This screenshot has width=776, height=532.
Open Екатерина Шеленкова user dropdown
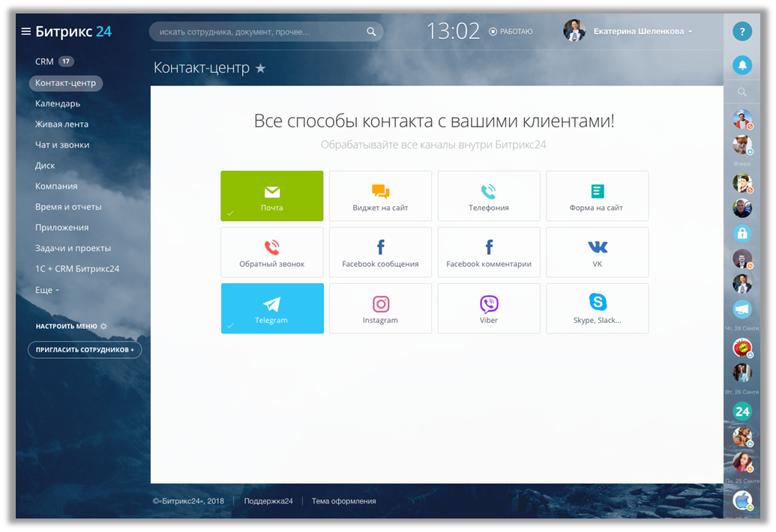tap(643, 31)
